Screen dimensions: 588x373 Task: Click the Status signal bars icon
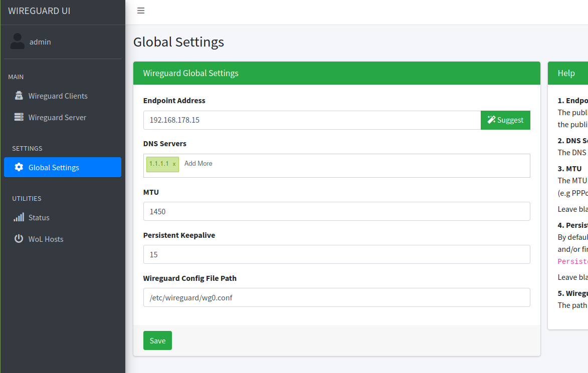[19, 217]
